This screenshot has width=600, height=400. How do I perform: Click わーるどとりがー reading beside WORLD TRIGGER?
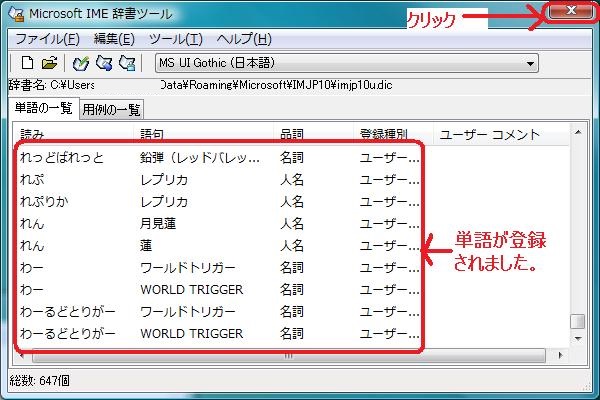68,333
